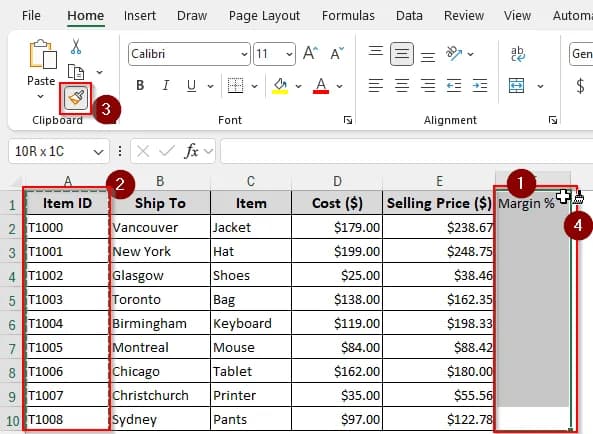593x434 pixels.
Task: Click the formula bar three-dot handle
Action: pos(120,152)
